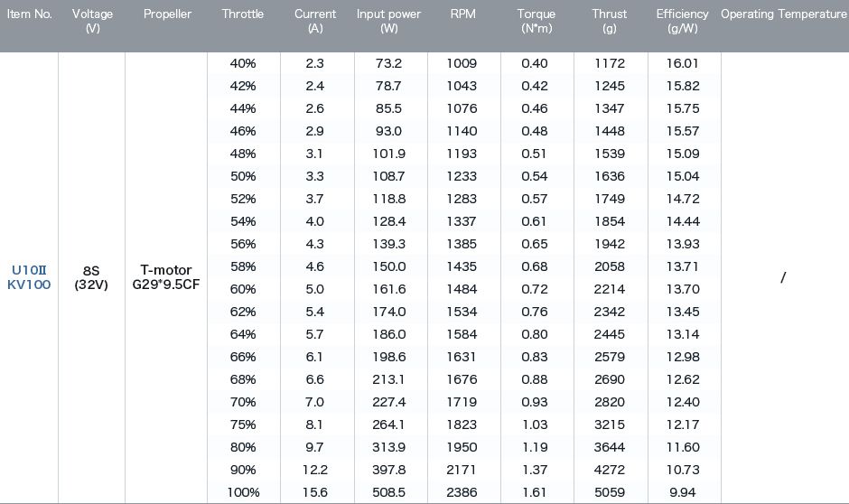Select the Throttle column header
Viewport: 849px width, 504px height.
(243, 14)
